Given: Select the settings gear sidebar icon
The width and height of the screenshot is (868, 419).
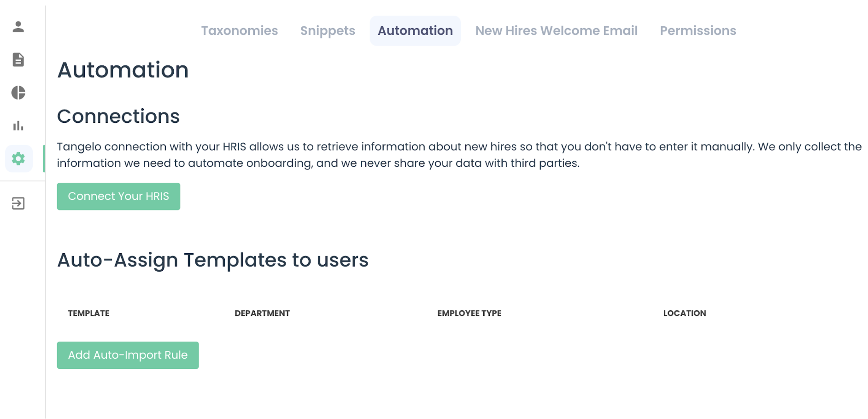Looking at the screenshot, I should [18, 159].
